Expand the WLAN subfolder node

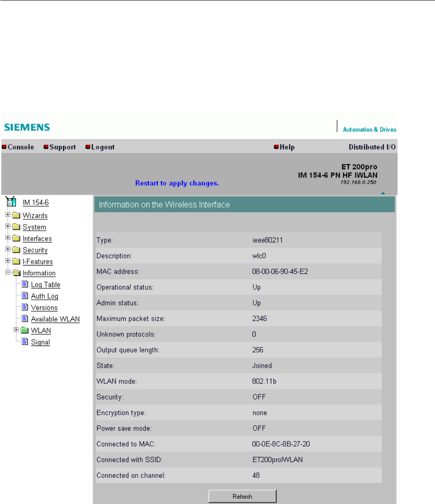coord(16,330)
